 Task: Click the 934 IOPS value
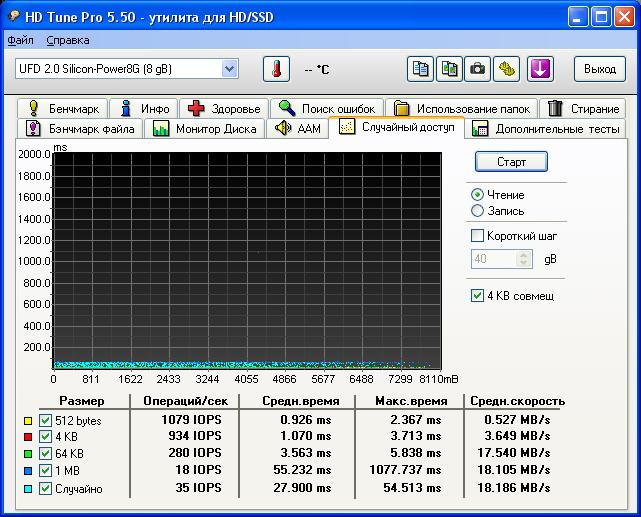(195, 436)
